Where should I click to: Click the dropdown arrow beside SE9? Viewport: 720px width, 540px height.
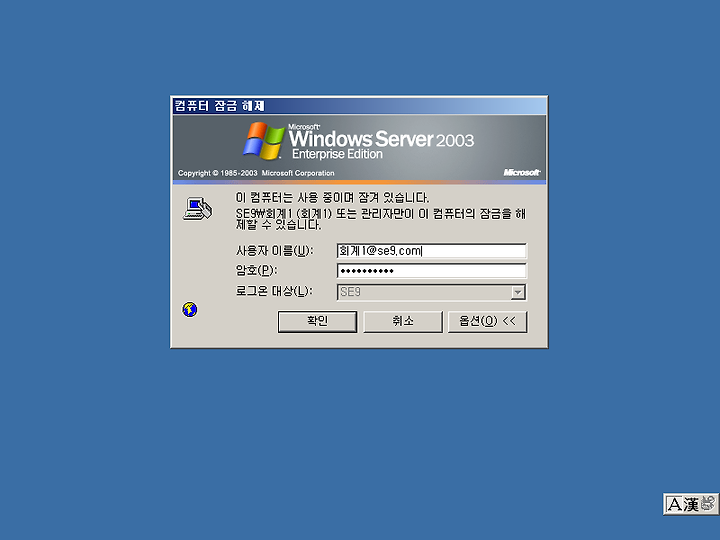(518, 292)
